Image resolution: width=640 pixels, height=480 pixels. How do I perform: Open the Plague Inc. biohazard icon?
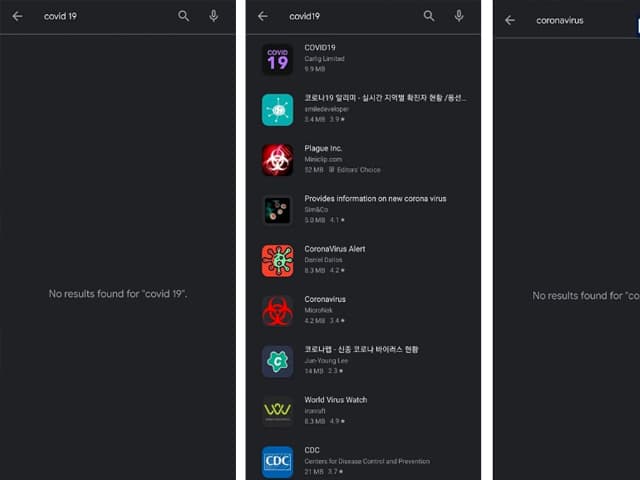pyautogui.click(x=277, y=159)
